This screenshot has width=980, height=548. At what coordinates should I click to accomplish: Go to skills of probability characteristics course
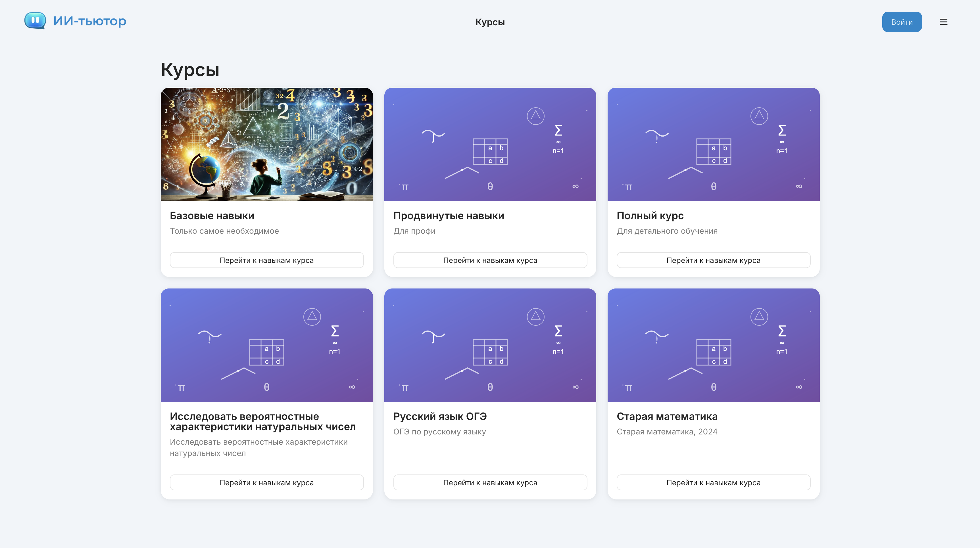[266, 482]
